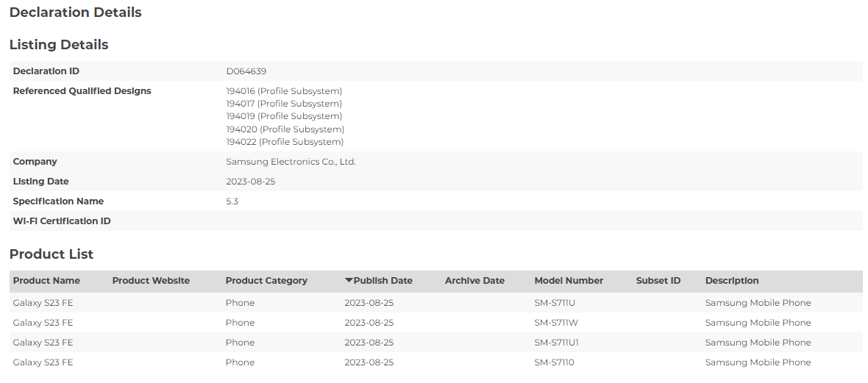Click the sort arrow beside Publish Date
Viewport: 868px width, 383px height.
pyautogui.click(x=349, y=281)
